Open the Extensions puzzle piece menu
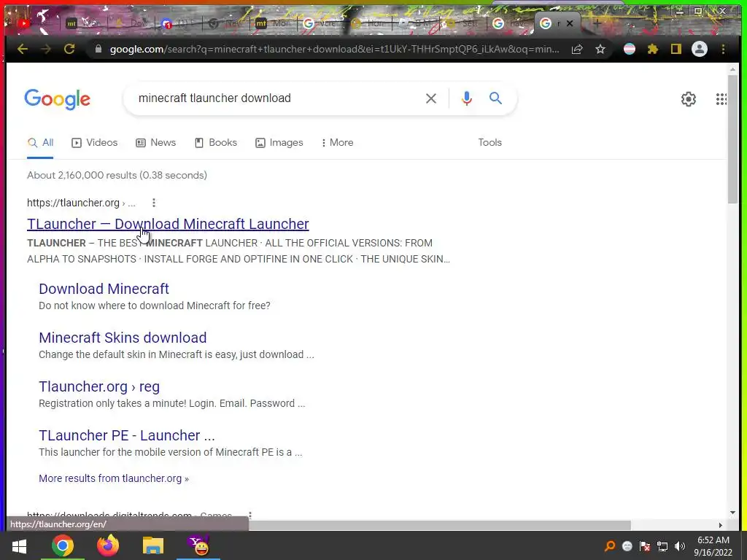 653,49
